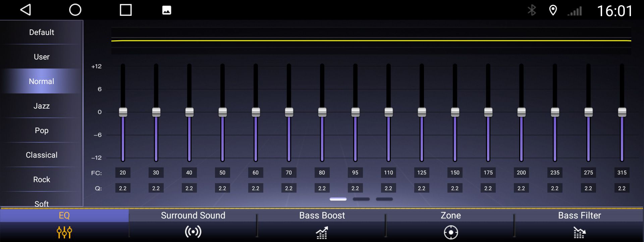
Task: Choose the Classical equalizer preset
Action: [x=42, y=155]
